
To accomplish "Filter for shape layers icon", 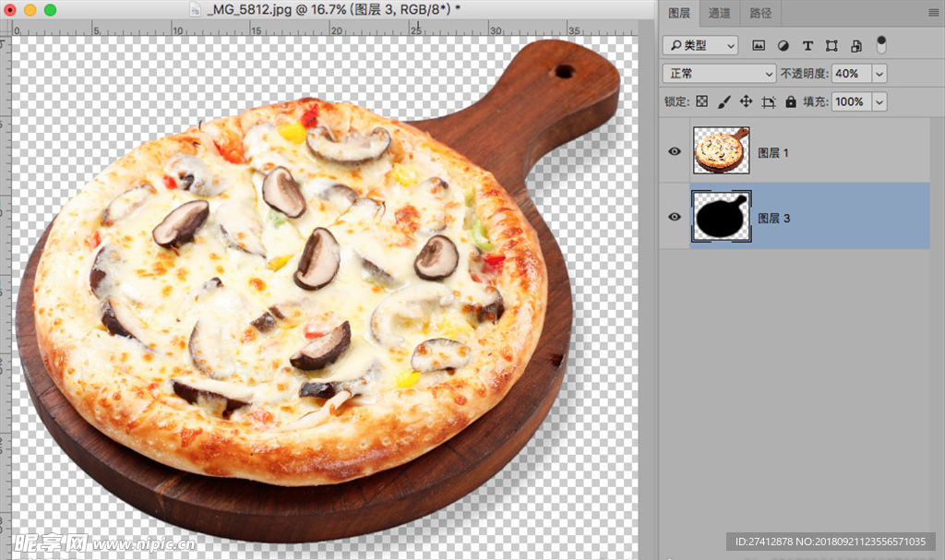I will 831,45.
